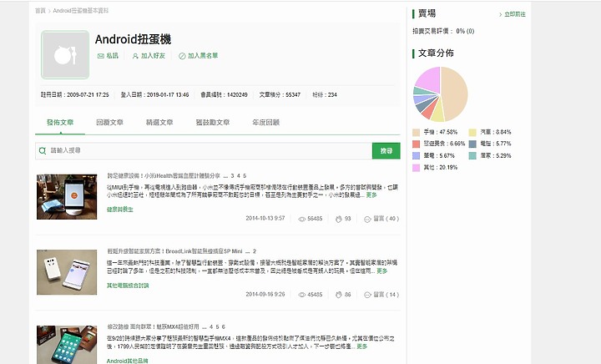
Task: Click the 筆電 5.67% legend swatch
Action: click(x=417, y=156)
